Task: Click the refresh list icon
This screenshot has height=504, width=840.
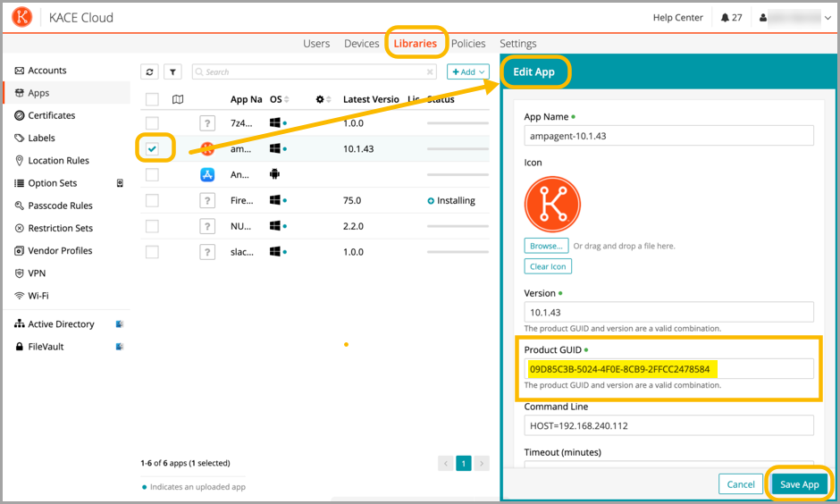Action: coord(150,72)
